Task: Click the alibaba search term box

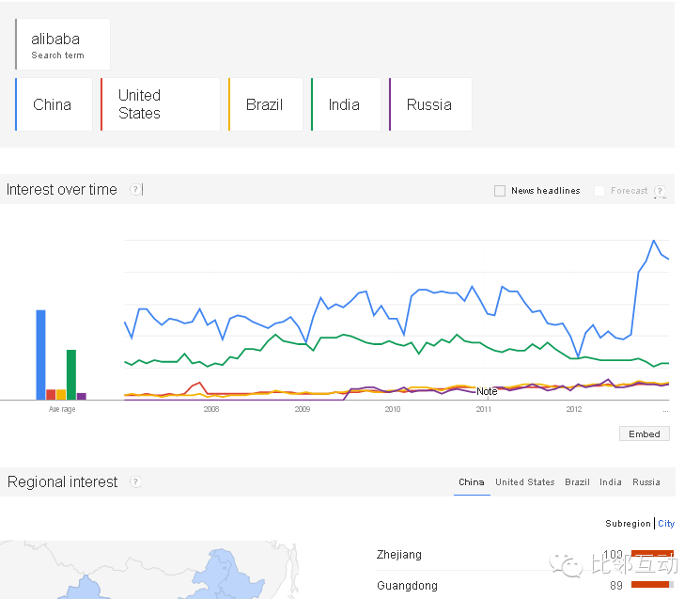Action: coord(63,44)
